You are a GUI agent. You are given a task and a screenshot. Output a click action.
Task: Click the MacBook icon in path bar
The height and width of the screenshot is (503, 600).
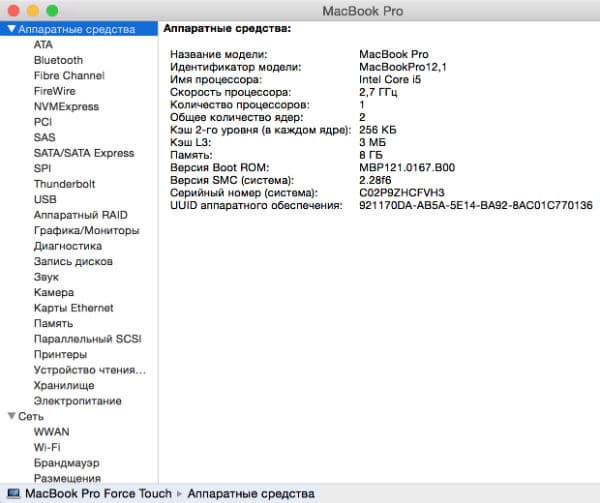coord(13,493)
